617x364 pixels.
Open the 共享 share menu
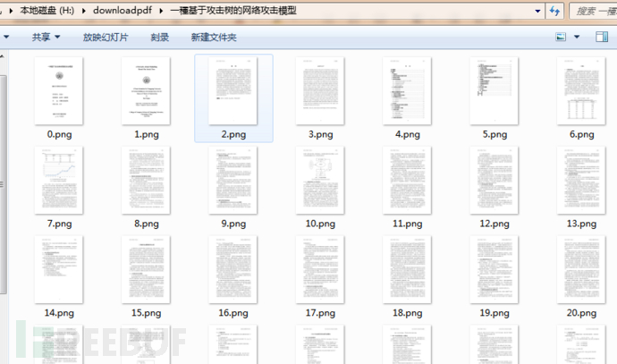tap(46, 37)
